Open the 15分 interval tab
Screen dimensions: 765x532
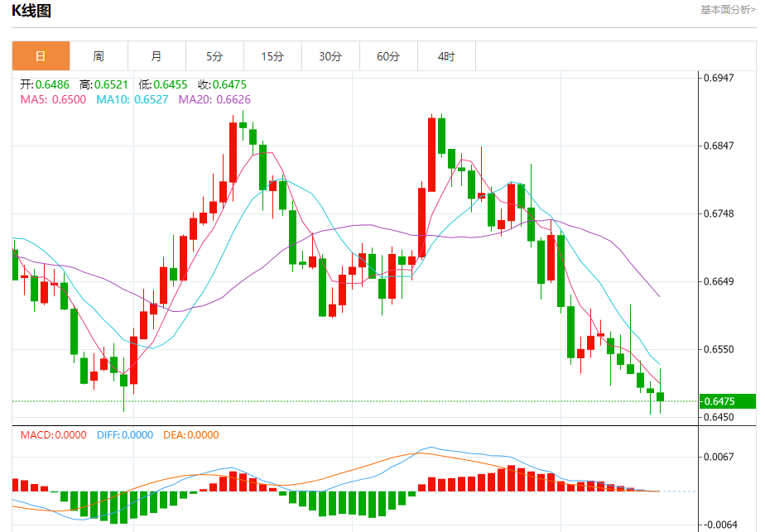click(272, 56)
